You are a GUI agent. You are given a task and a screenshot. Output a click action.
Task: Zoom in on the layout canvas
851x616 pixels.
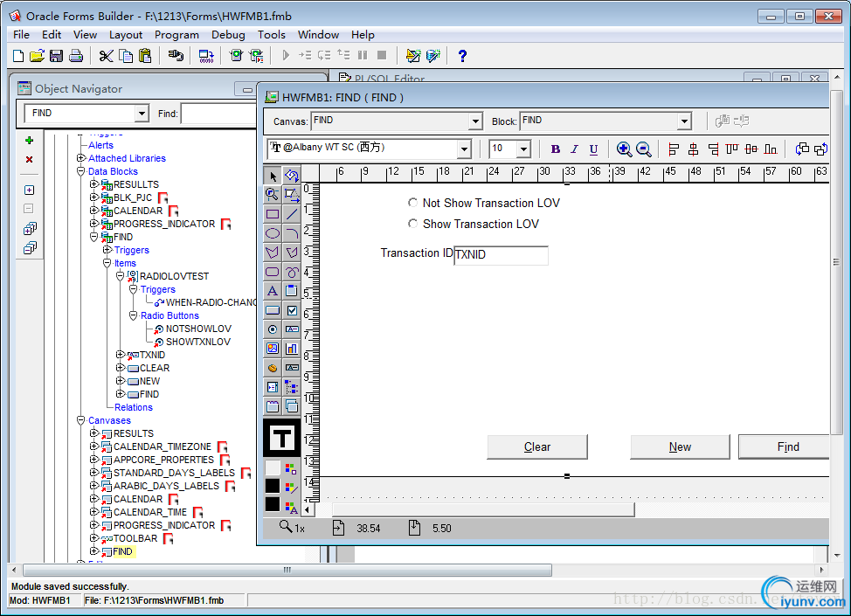coord(624,149)
